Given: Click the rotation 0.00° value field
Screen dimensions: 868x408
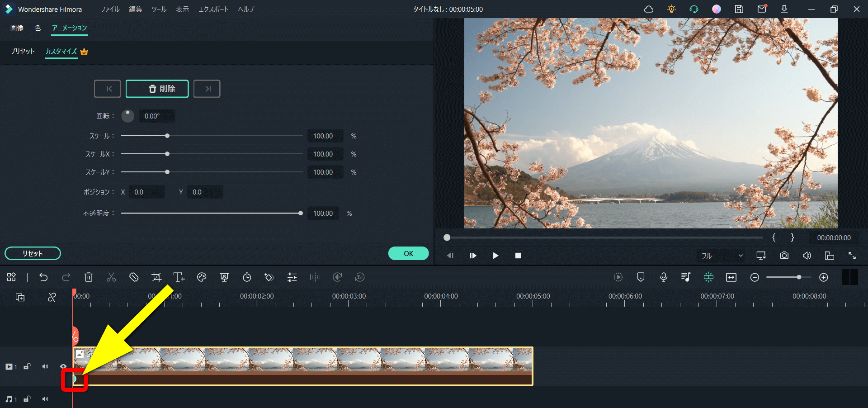Looking at the screenshot, I should pos(157,116).
